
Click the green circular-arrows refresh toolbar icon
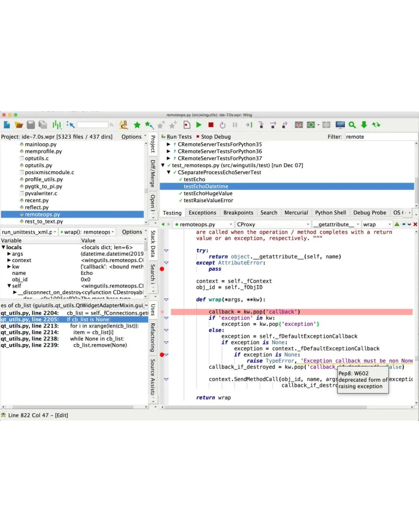(x=376, y=125)
